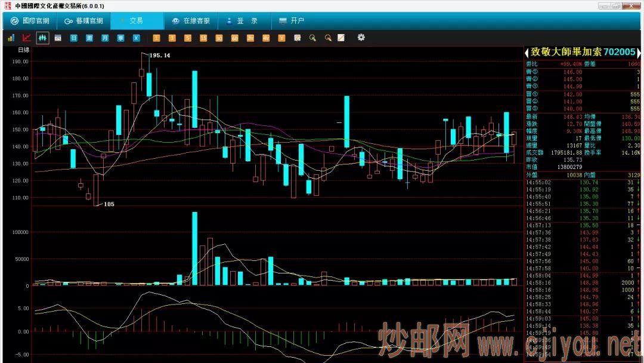Viewport: 644px width, 363px height.
Task: Select the 140.00 buy price
Action: pyautogui.click(x=572, y=109)
